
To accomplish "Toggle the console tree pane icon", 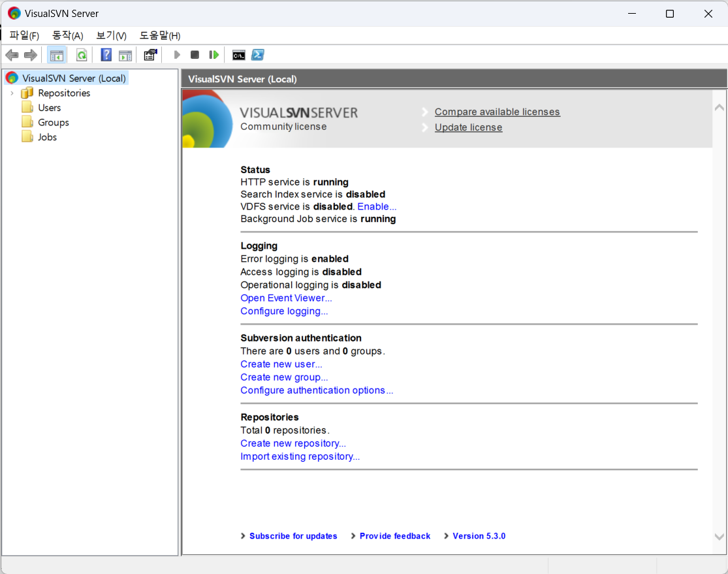I will point(57,56).
